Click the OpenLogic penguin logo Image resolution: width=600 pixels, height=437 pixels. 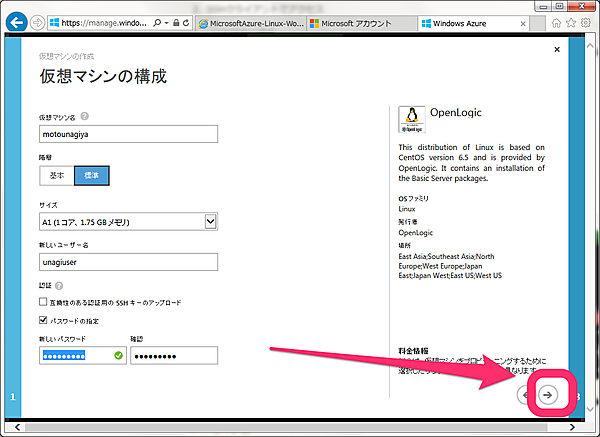[412, 119]
